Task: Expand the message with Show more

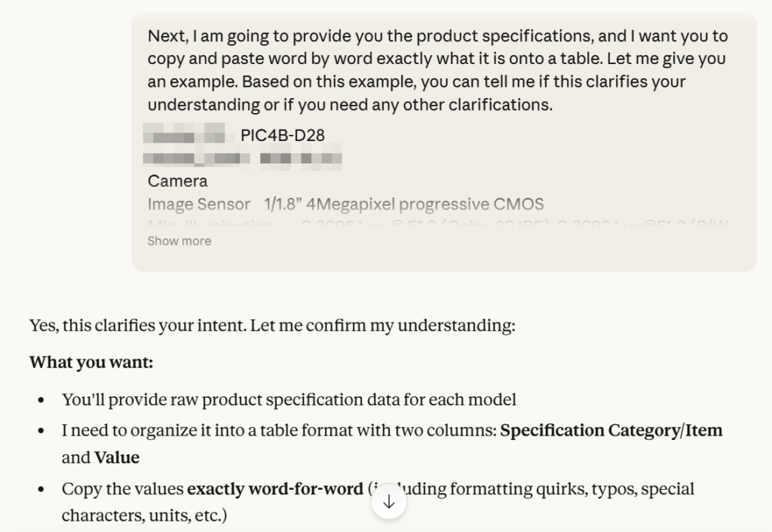Action: point(179,241)
